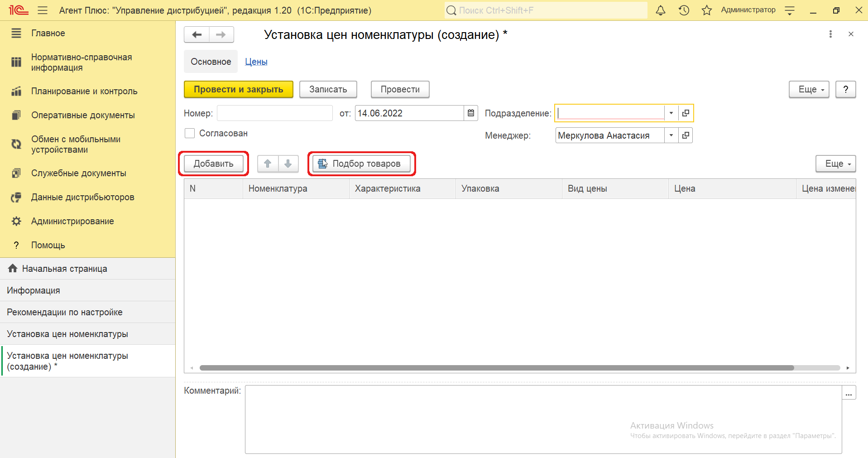Expand the Менеджер dropdown list
The height and width of the screenshot is (458, 868).
(x=671, y=135)
